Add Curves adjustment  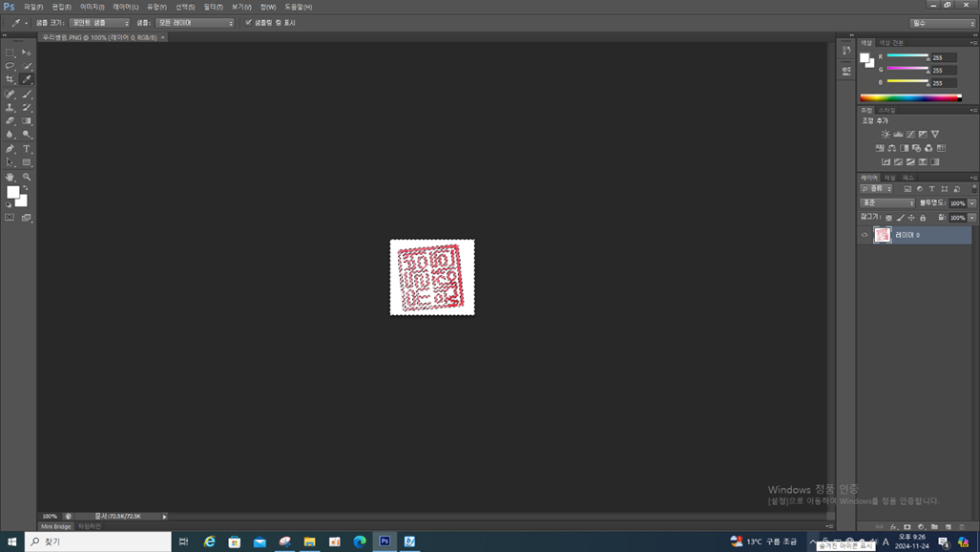tap(910, 135)
